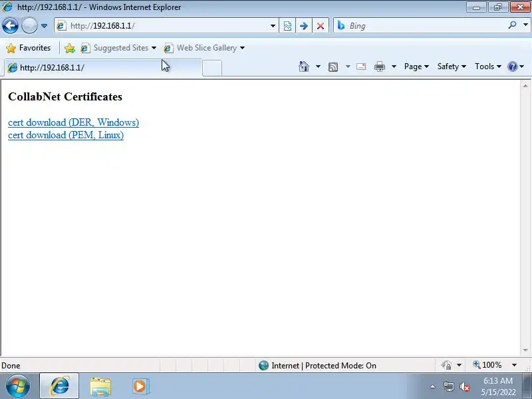This screenshot has width=532, height=399.
Task: Click the Done status text
Action: pyautogui.click(x=11, y=365)
